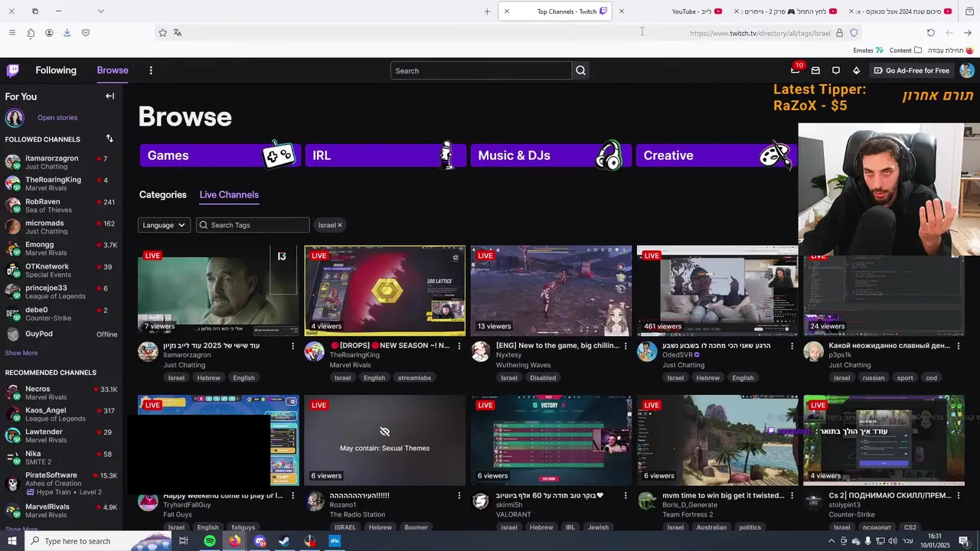Open OdedSVR stream thumbnail with 461 viewers
The image size is (980, 551).
(717, 291)
